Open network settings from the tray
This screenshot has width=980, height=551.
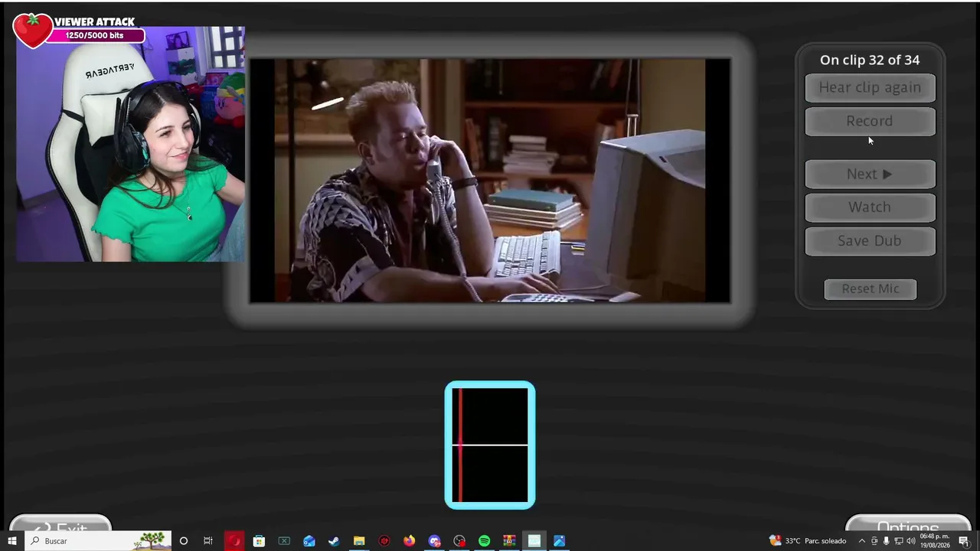point(898,541)
